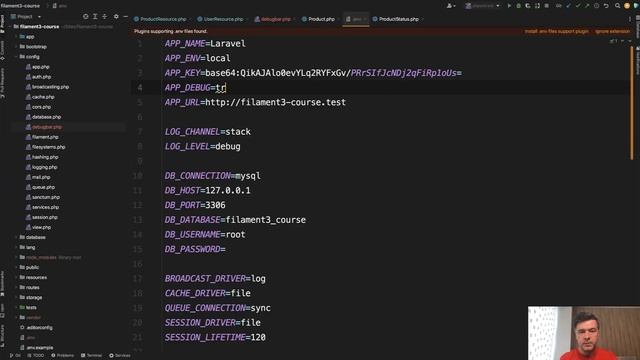Expand the bootstrap folder
The image size is (640, 360).
(16, 47)
